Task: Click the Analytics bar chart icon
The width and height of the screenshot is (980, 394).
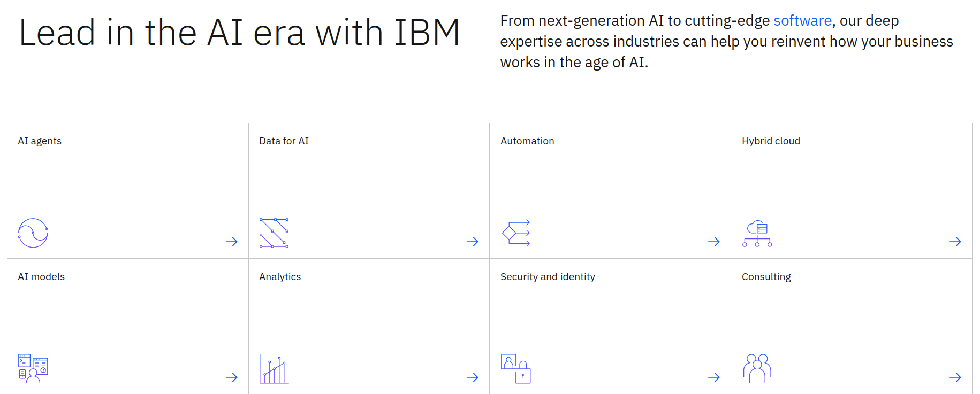Action: coord(274,369)
